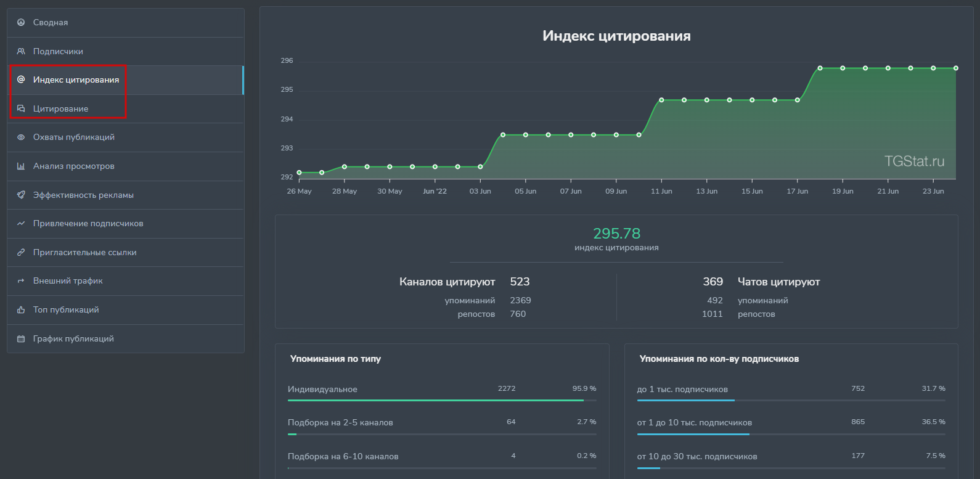Click the 865 mentions count
Viewport: 980px width, 479px height.
coord(858,422)
